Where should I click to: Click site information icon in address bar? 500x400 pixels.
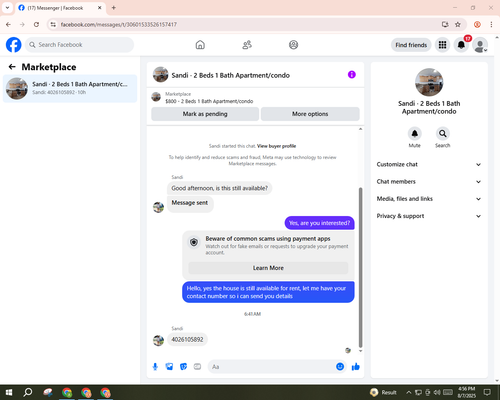click(53, 24)
